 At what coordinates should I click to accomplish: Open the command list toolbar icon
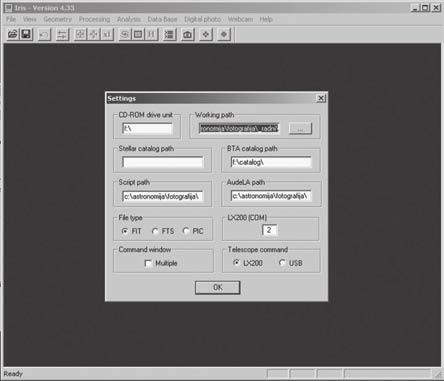(x=169, y=34)
